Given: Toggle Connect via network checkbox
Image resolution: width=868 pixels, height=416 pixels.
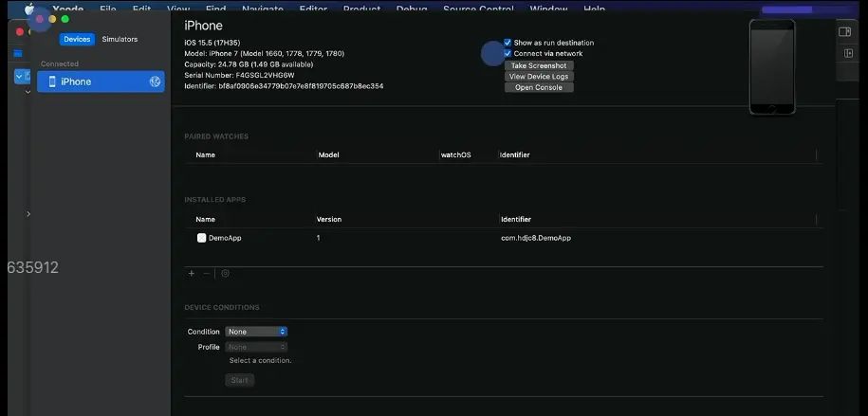Looking at the screenshot, I should click(x=508, y=54).
